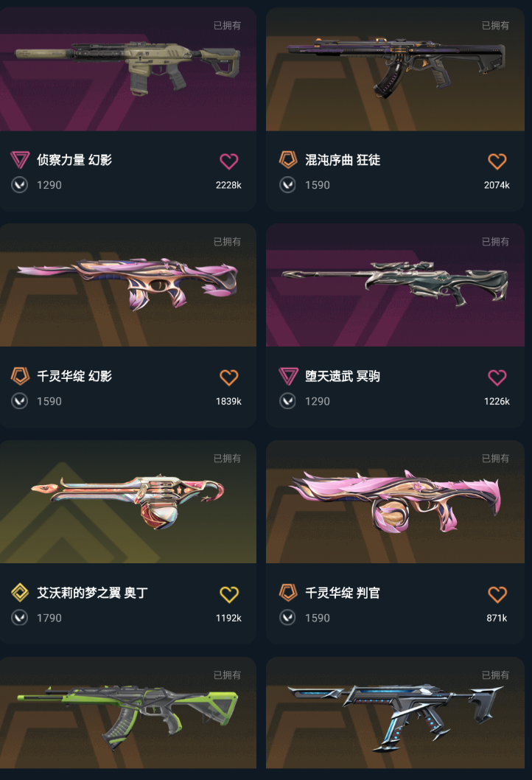
Task: Click the pink tier icon beside 侦察力量 幻影
Action: click(20, 160)
